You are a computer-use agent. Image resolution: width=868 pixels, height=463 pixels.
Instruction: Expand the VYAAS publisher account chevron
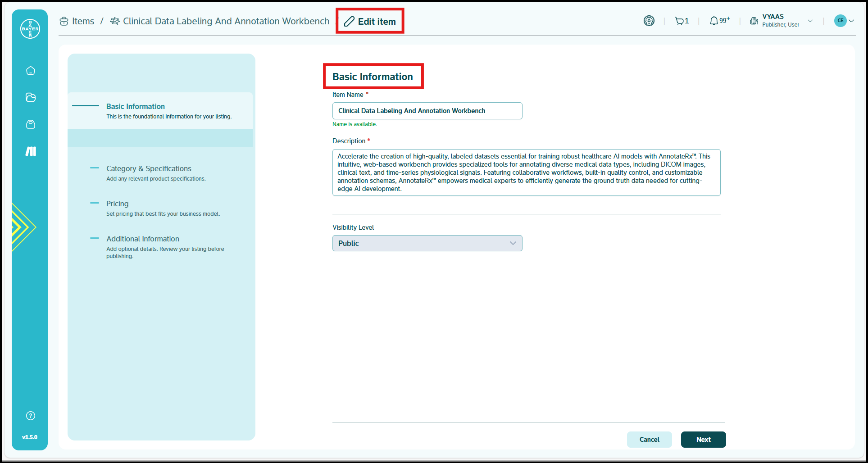click(810, 21)
